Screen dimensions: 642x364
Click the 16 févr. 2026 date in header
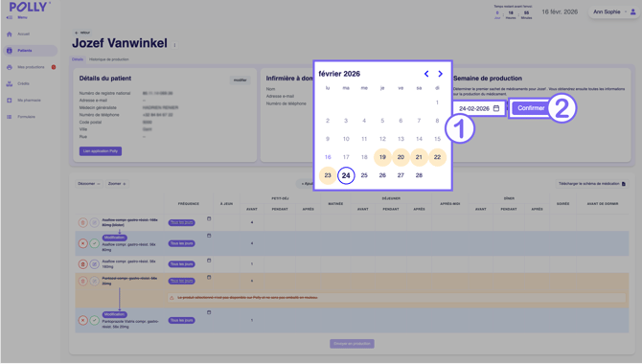coord(560,11)
